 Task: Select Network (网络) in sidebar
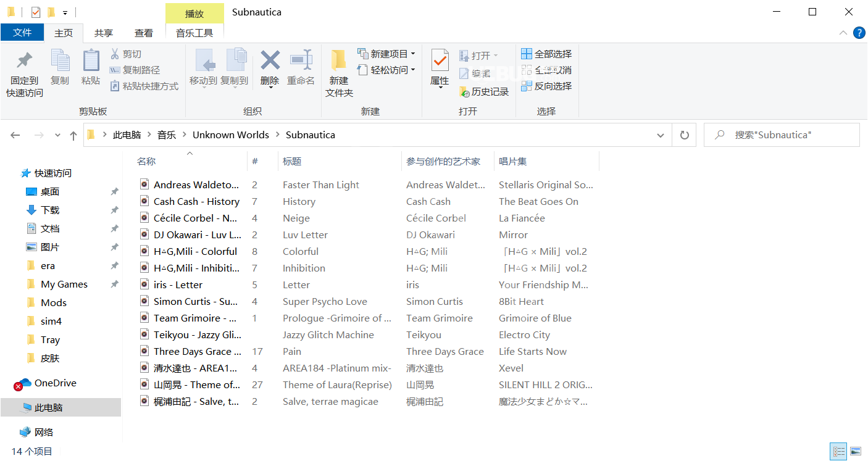point(44,433)
